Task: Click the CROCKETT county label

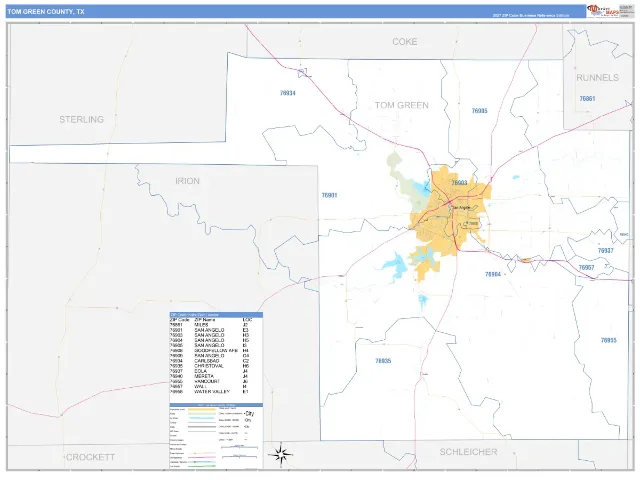Action: point(90,457)
